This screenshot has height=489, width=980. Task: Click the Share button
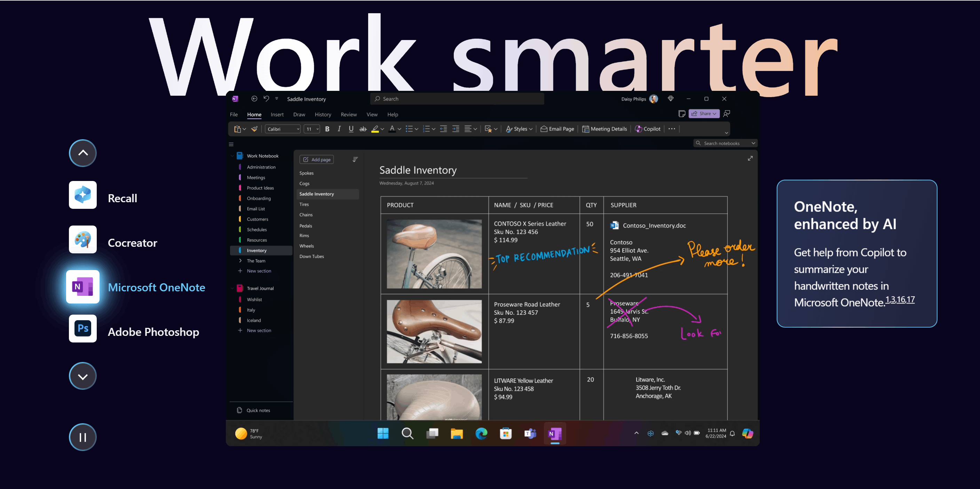tap(703, 113)
